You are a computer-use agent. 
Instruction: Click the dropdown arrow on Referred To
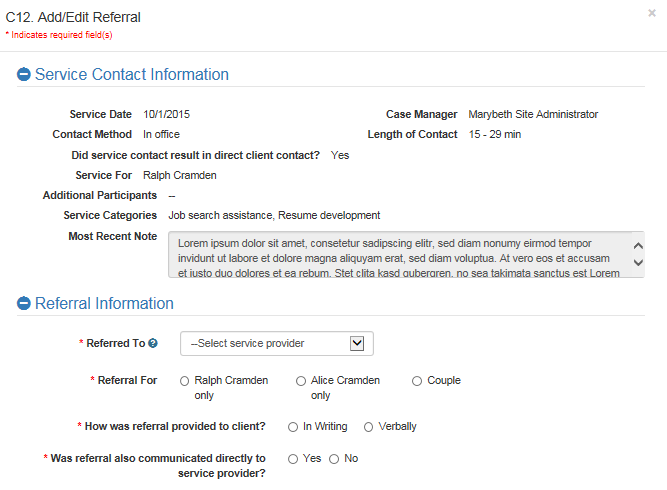tap(357, 343)
